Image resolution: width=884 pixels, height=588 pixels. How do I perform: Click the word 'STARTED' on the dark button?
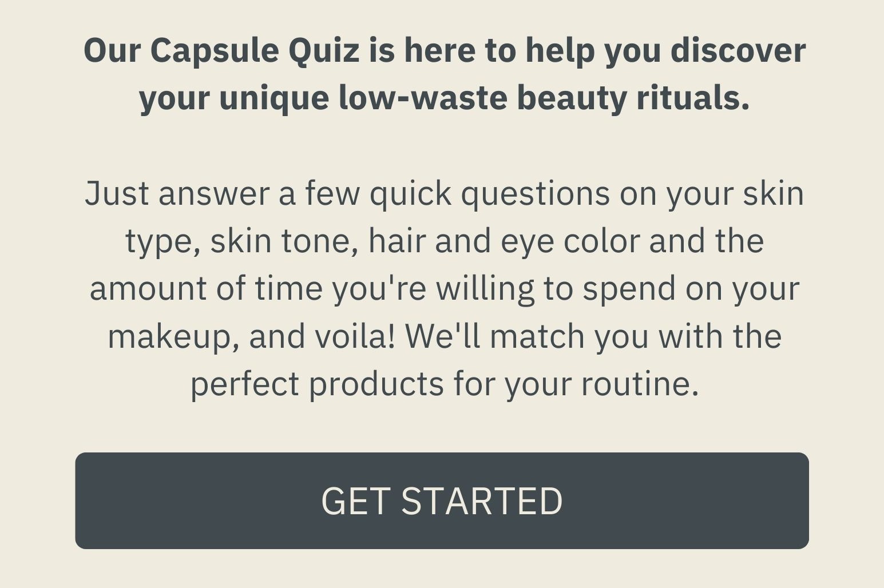482,501
